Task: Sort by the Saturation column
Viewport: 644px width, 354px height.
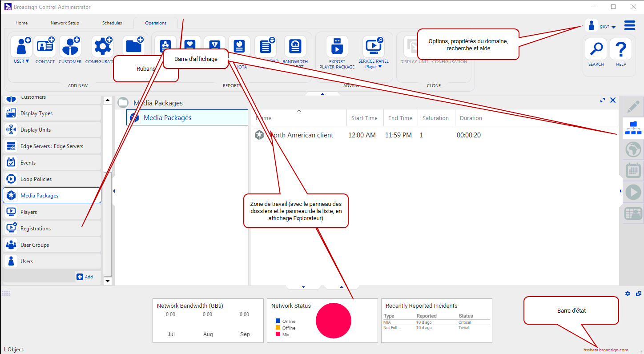Action: (436, 118)
